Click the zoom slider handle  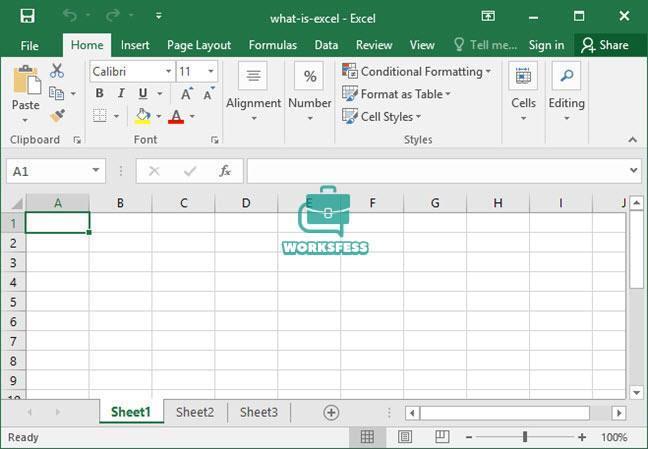pyautogui.click(x=525, y=437)
